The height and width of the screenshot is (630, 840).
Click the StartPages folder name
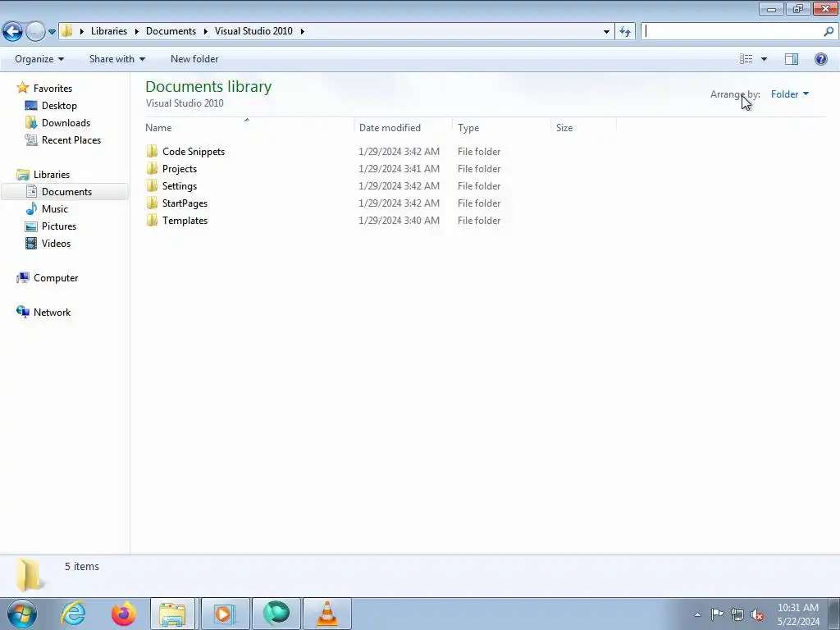pos(185,203)
